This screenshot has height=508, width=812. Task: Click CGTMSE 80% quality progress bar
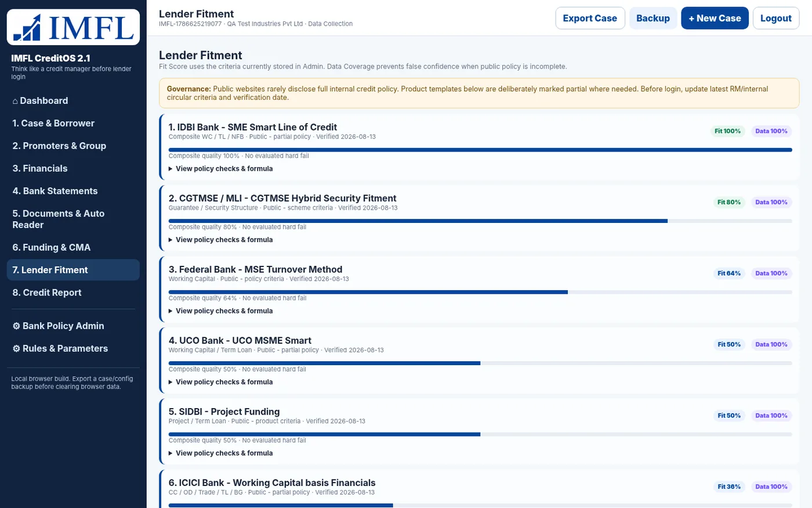pos(480,221)
